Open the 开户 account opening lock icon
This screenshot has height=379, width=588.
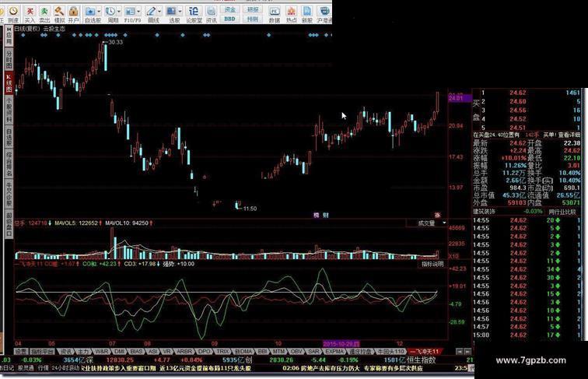point(73,14)
